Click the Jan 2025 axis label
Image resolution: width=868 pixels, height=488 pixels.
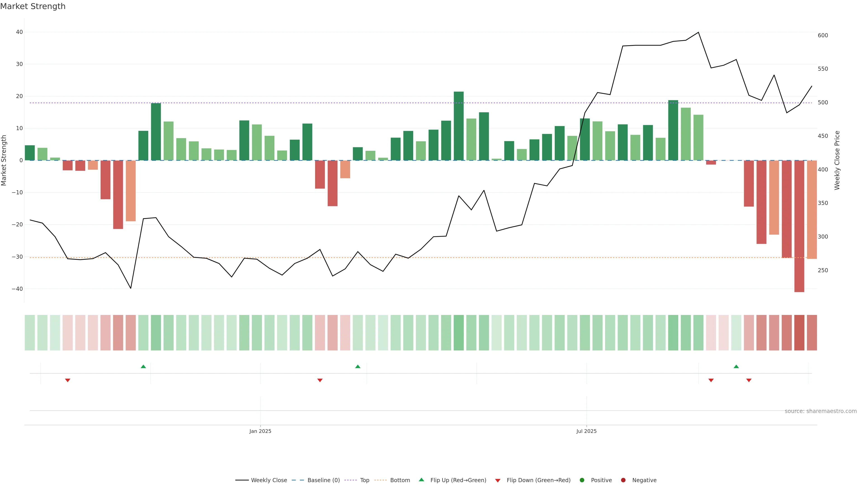pyautogui.click(x=260, y=431)
